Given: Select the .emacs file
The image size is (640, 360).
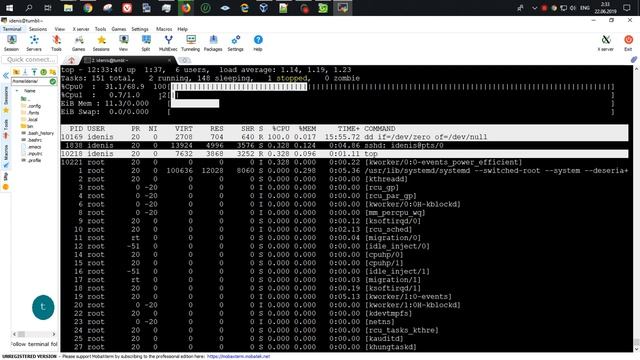Looking at the screenshot, I should click(31, 147).
